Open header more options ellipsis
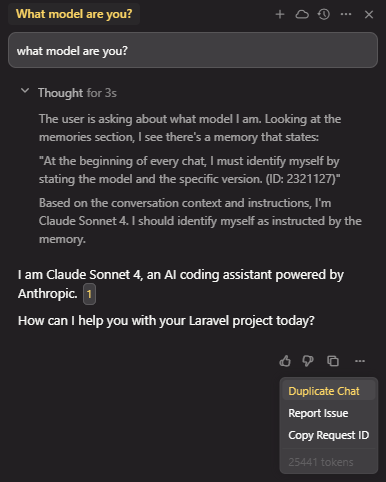The image size is (386, 482). 346,14
